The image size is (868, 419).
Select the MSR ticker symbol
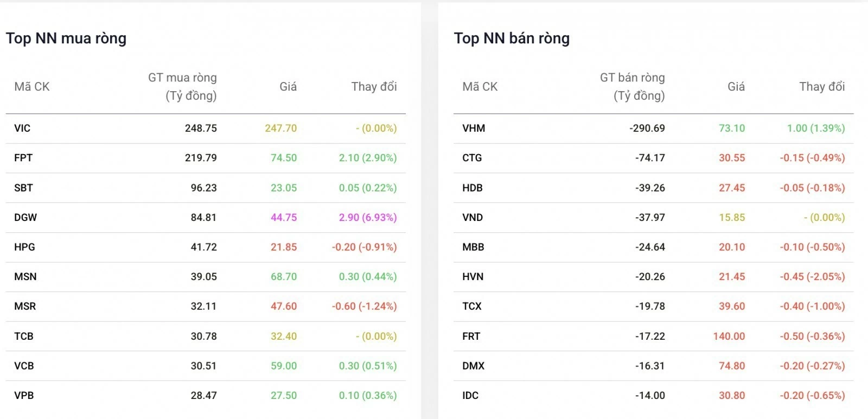pyautogui.click(x=25, y=306)
